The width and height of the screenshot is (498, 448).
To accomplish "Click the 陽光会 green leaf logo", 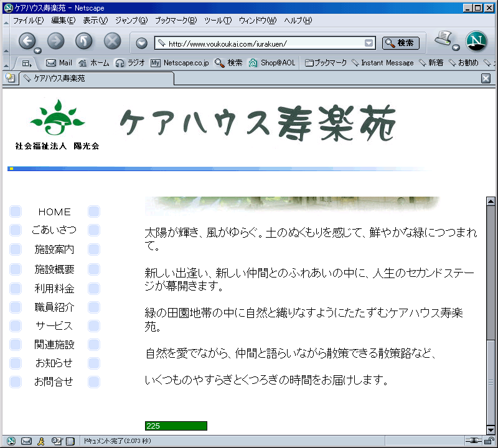I will coord(57,118).
